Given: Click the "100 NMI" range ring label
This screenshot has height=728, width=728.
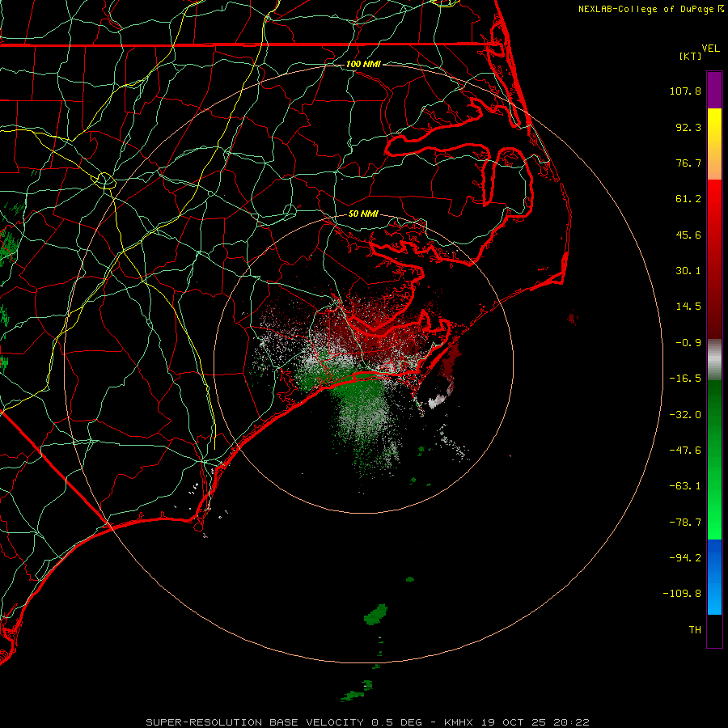Looking at the screenshot, I should pos(363,64).
